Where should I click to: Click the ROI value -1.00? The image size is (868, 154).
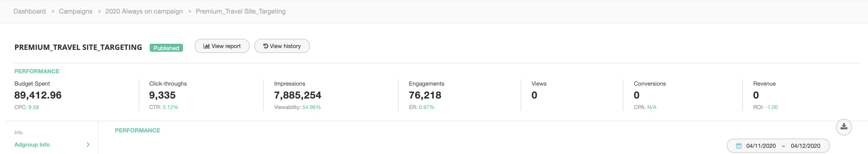click(771, 107)
